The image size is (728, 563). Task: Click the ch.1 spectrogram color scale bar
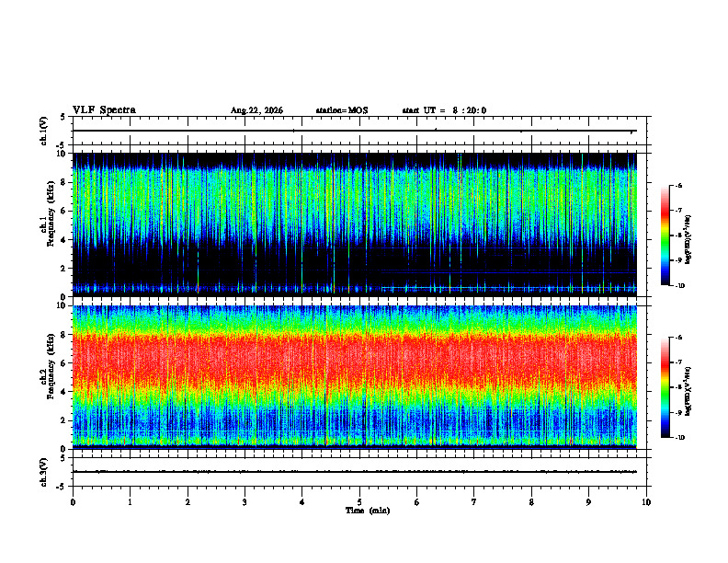pos(665,236)
